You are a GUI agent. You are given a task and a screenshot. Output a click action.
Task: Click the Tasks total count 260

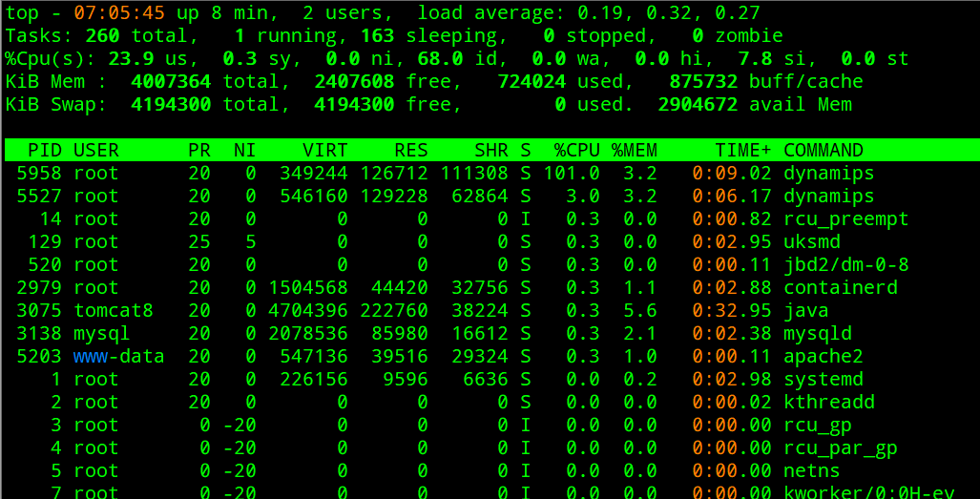point(102,35)
